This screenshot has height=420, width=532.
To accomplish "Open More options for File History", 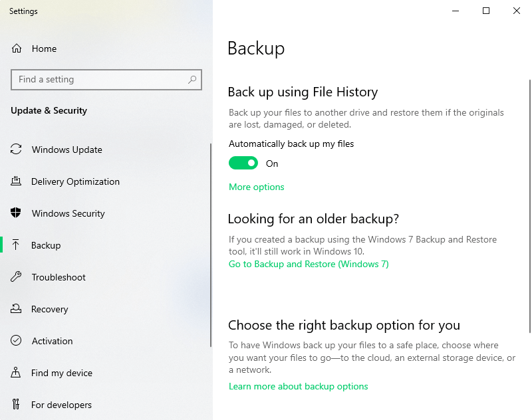I will coord(257,187).
